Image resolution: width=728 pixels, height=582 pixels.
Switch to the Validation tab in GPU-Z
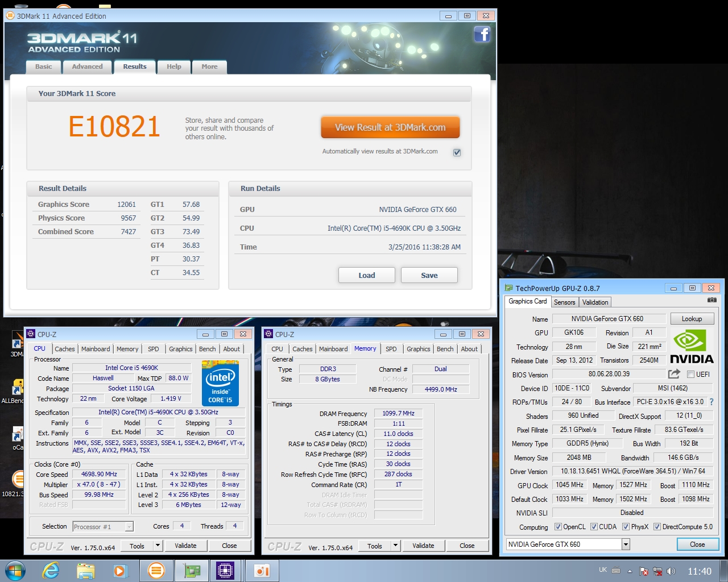[595, 302]
